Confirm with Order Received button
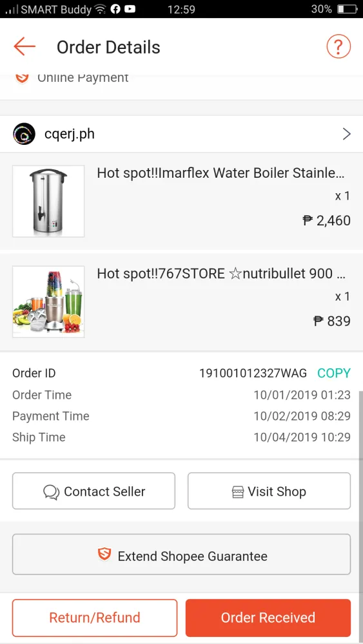 [268, 618]
